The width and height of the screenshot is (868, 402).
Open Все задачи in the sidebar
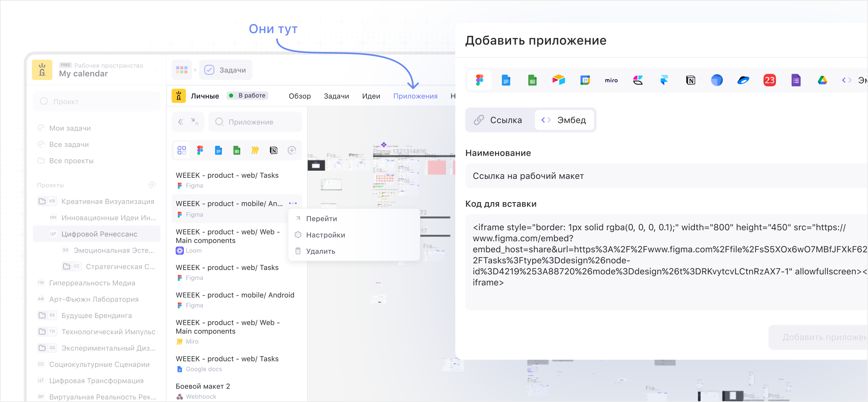click(x=97, y=144)
